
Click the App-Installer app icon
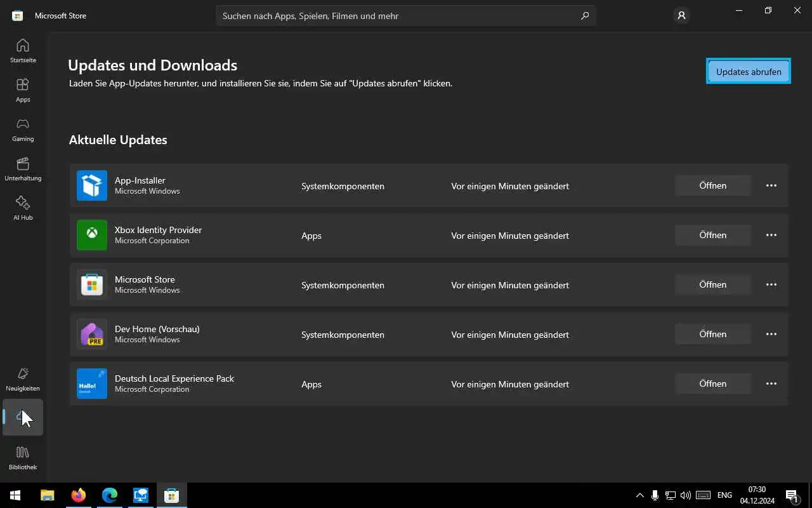pyautogui.click(x=92, y=185)
